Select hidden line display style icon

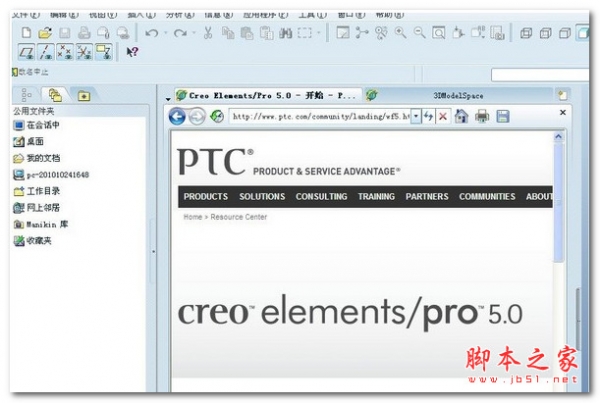click(545, 33)
